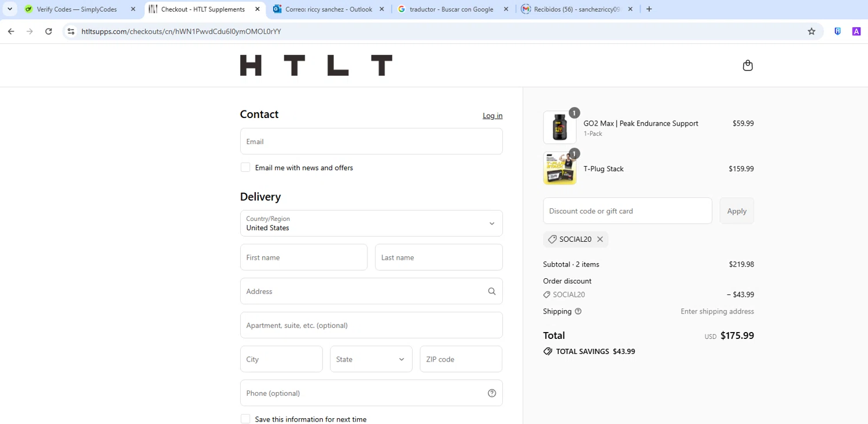Click the GO2 Max product thumbnail

pos(560,127)
